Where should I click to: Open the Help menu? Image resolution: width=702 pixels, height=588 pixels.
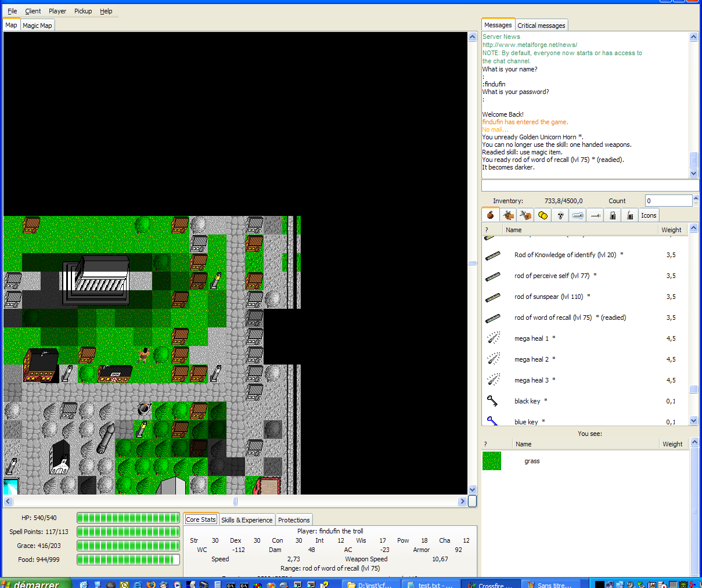106,11
